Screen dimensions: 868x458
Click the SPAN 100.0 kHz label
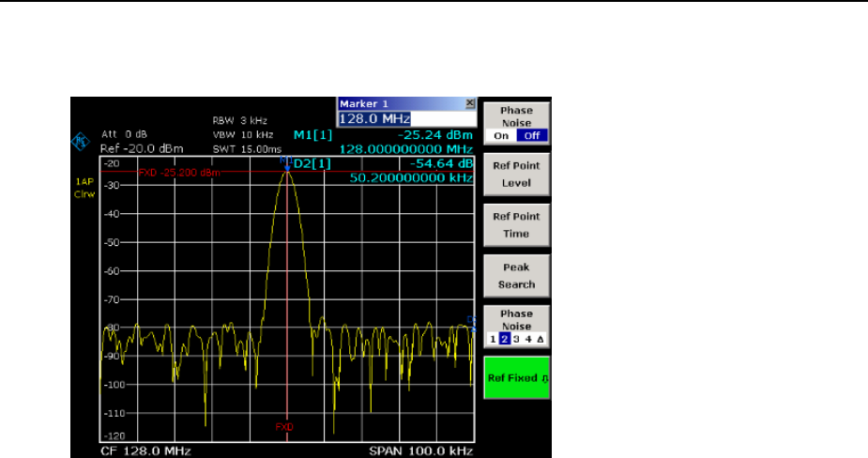tap(421, 450)
